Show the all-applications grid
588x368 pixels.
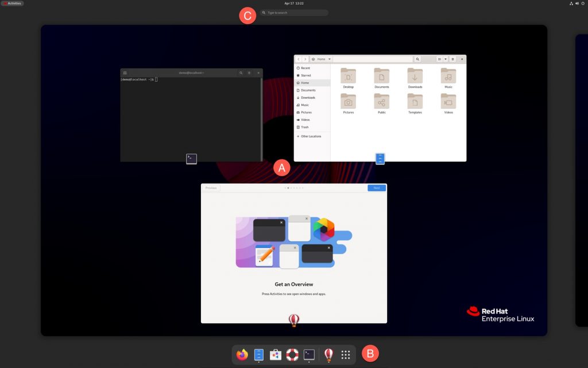coord(345,355)
